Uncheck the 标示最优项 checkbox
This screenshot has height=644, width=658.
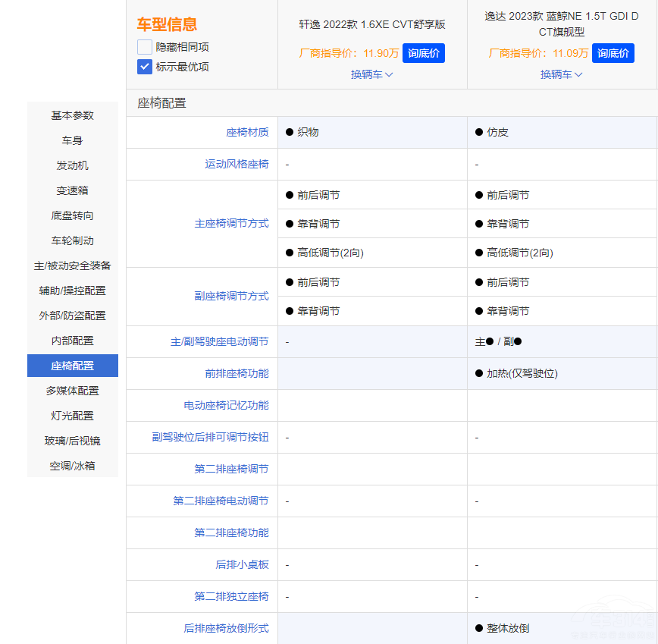pyautogui.click(x=145, y=67)
